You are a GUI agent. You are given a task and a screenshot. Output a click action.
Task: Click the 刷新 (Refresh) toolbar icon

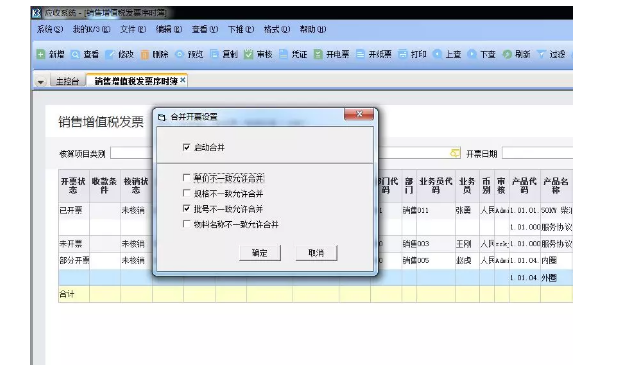507,54
